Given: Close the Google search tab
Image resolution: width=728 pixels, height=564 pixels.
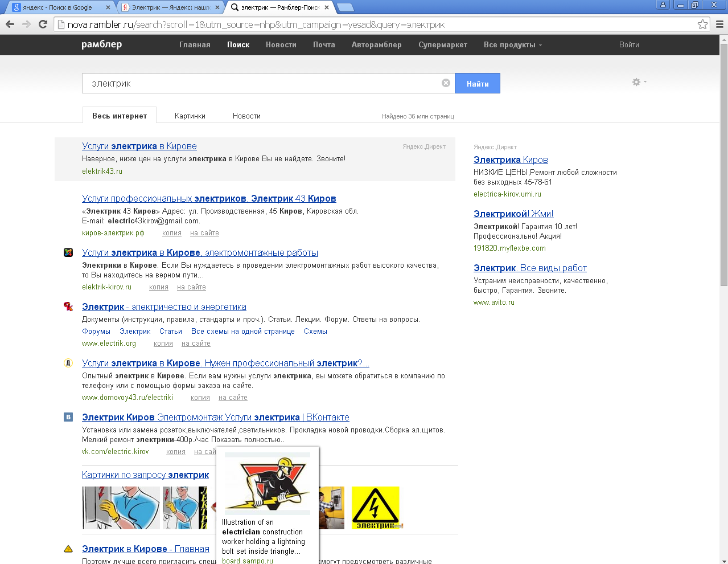Looking at the screenshot, I should pos(108,7).
